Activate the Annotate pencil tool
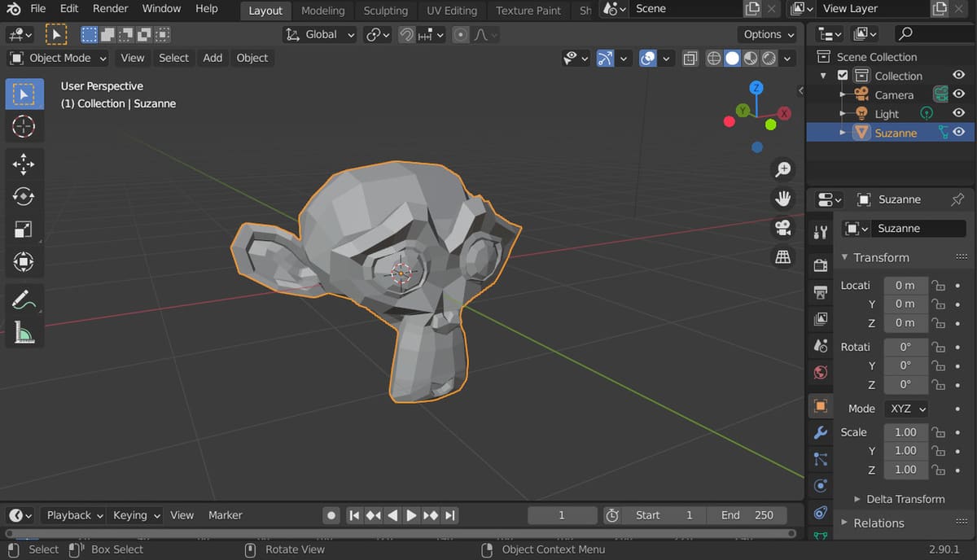This screenshot has width=977, height=560. (24, 300)
